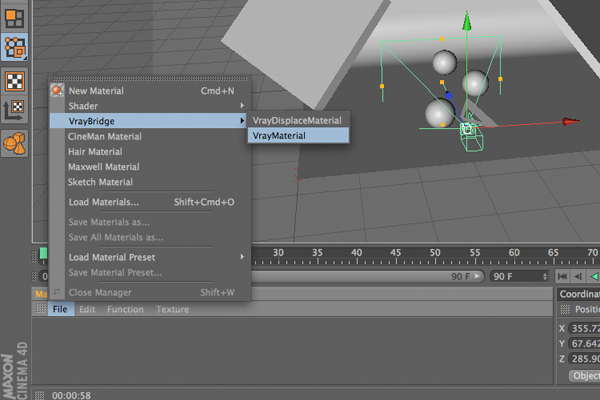Image resolution: width=600 pixels, height=400 pixels.
Task: Click the Material Manager grip handle
Action: [41, 309]
